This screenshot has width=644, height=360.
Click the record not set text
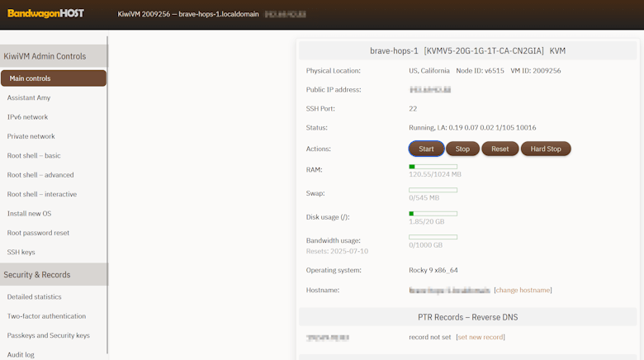tap(429, 337)
